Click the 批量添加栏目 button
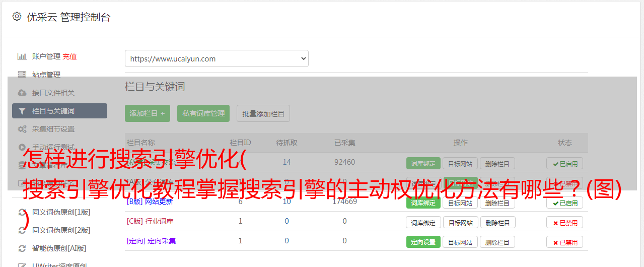The image size is (644, 267). 263,113
